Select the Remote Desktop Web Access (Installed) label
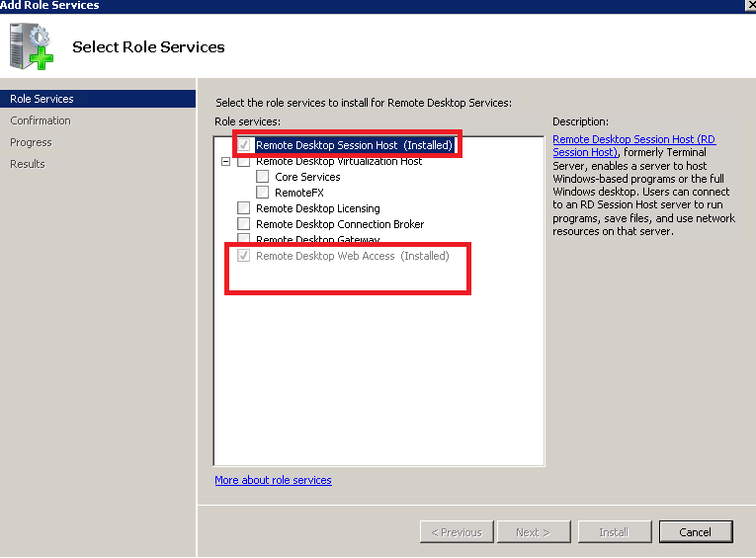The width and height of the screenshot is (756, 558). tap(353, 256)
